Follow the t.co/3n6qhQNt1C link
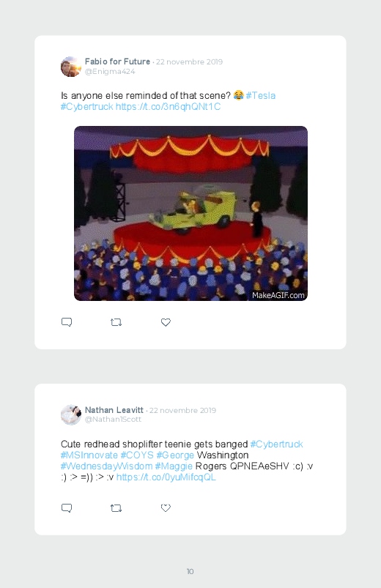The height and width of the screenshot is (588, 381). [168, 107]
